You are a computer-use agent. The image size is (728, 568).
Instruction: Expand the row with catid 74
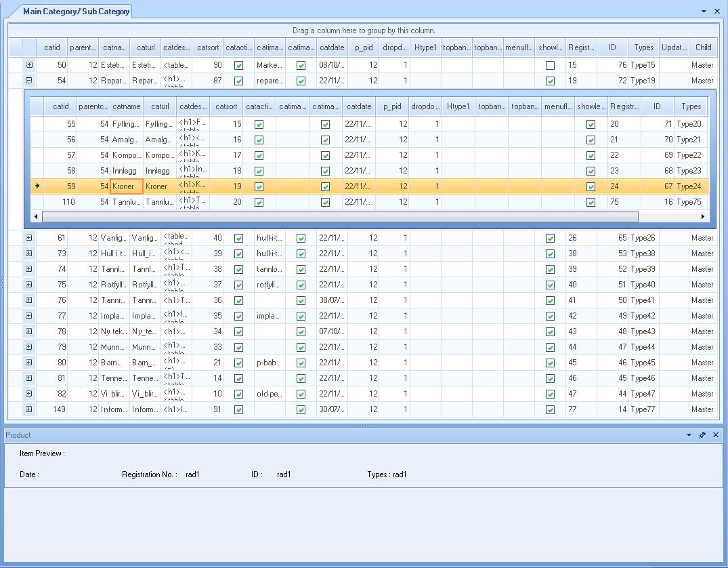coord(29,268)
